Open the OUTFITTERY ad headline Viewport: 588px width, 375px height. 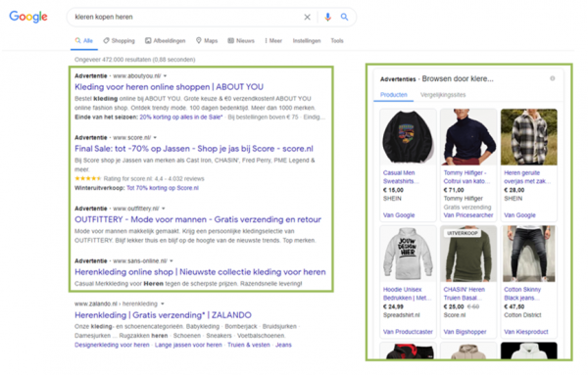click(198, 219)
